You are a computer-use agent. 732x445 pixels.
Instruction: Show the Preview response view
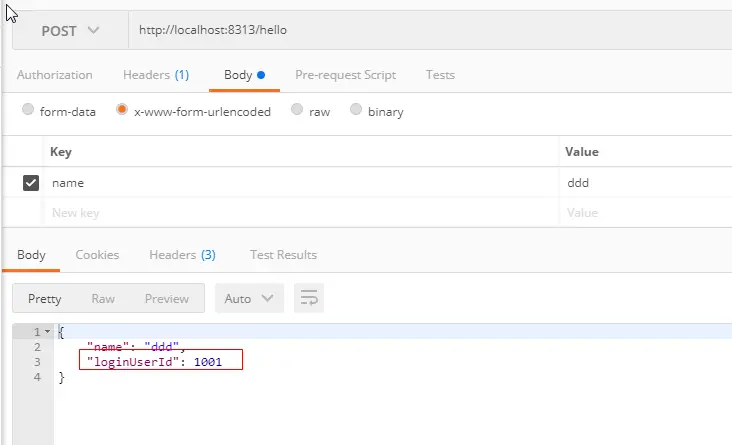[x=167, y=298]
